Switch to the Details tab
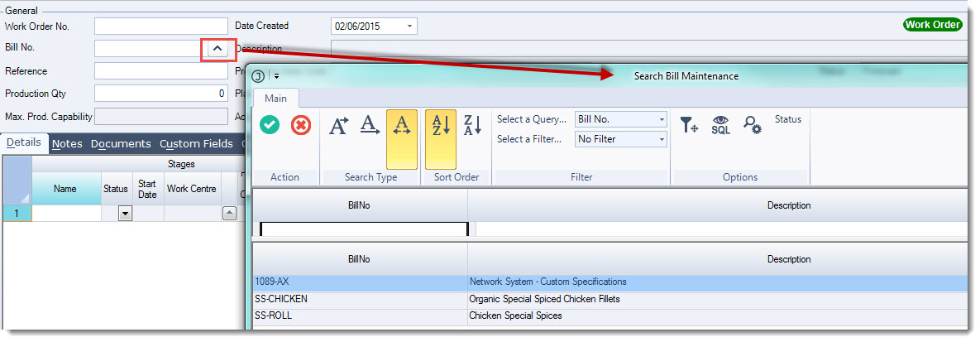Screen dimensions: 980x342 point(24,142)
